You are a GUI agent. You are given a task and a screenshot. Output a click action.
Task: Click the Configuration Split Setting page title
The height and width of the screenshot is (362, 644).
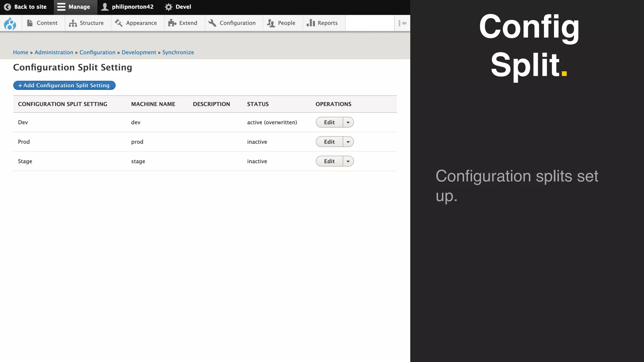coord(73,67)
